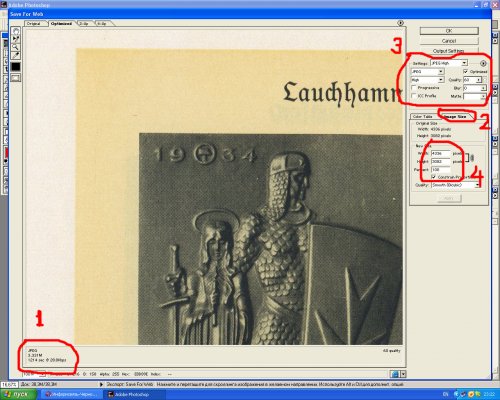Click the chain link constrain icon
Screen dimensions: 500x400
[x=472, y=158]
